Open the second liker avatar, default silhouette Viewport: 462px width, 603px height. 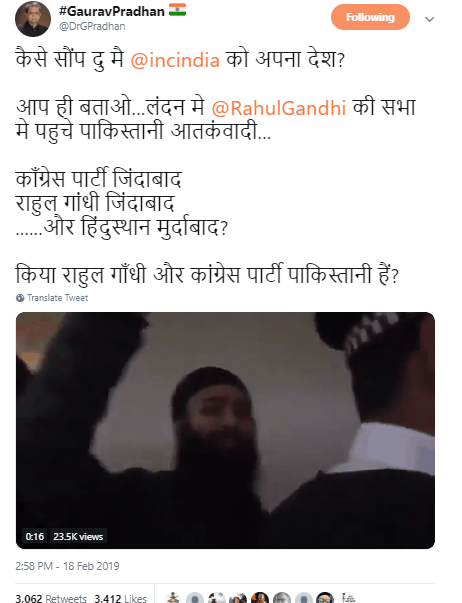click(195, 598)
